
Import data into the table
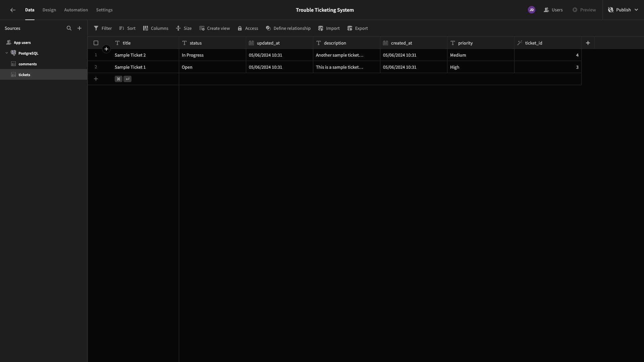(x=329, y=28)
